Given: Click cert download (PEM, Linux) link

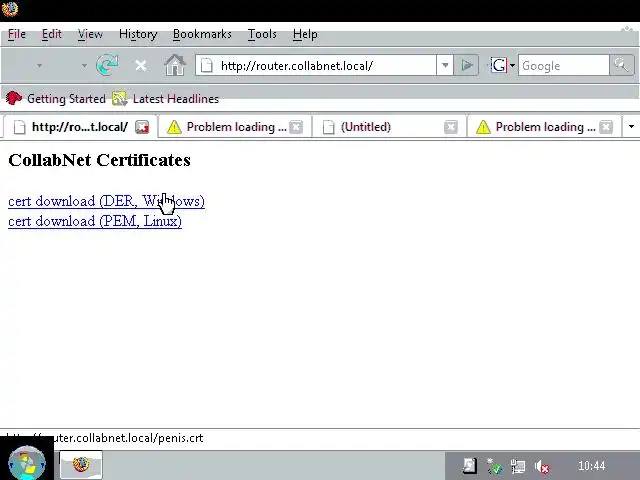Looking at the screenshot, I should click(95, 221).
